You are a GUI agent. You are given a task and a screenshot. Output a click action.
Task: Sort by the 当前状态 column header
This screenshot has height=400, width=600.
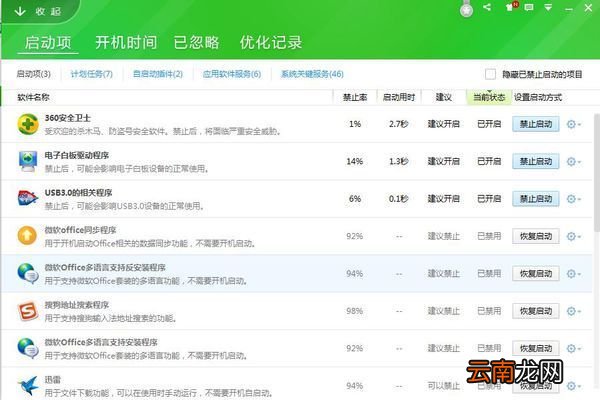click(x=489, y=97)
